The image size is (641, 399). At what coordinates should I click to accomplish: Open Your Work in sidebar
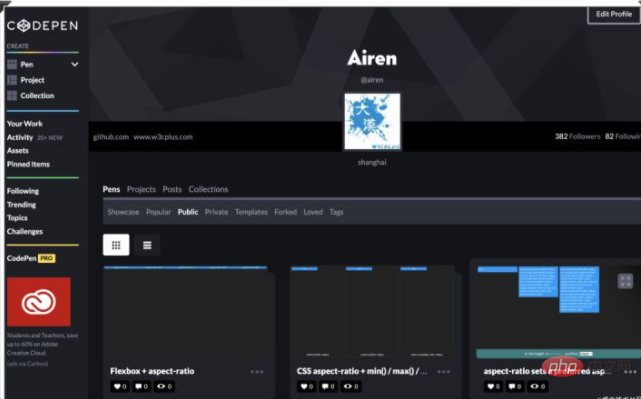click(25, 123)
